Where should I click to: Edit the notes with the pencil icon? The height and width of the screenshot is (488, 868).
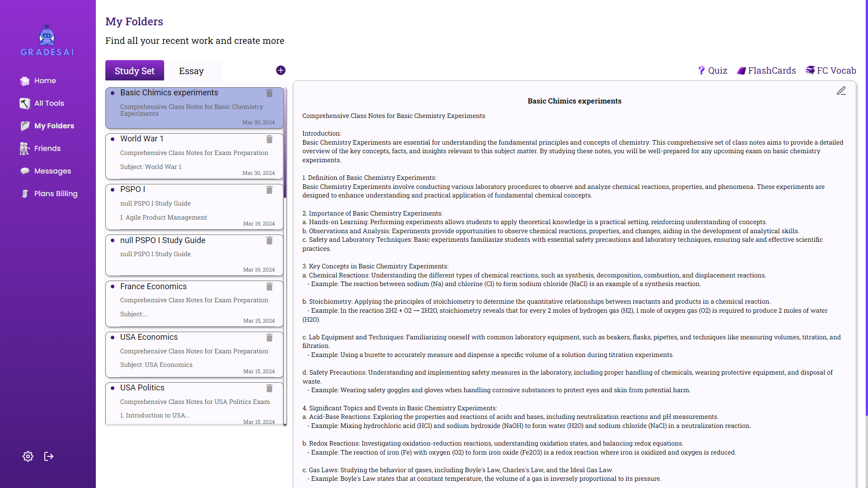841,91
